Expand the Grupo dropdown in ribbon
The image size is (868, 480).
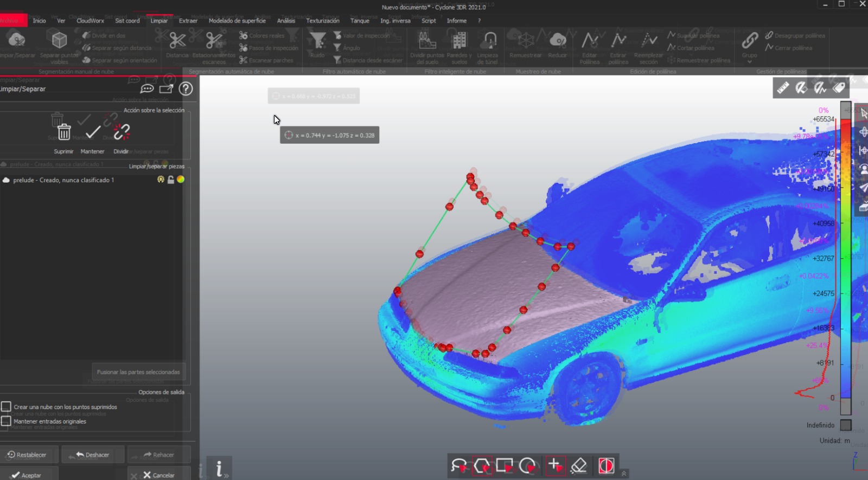click(x=749, y=62)
